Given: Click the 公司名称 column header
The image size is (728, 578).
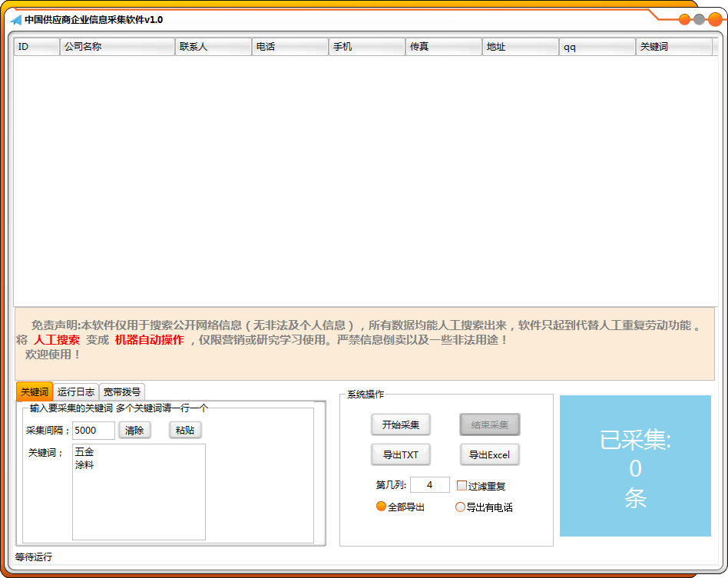Looking at the screenshot, I should pos(117,47).
